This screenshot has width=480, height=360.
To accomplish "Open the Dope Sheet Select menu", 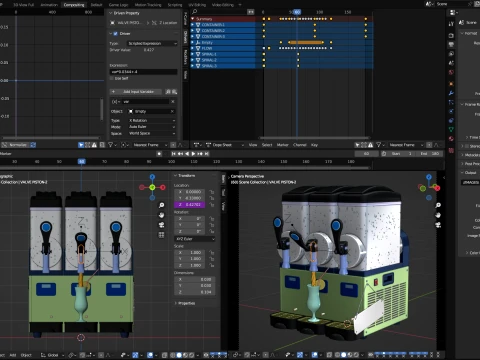I will coord(267,145).
